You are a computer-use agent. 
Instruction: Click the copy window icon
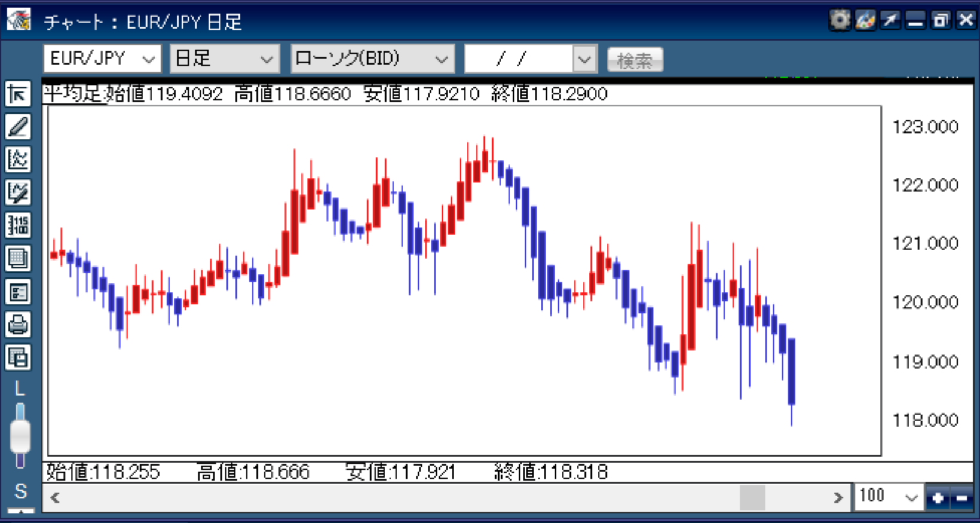pos(18,358)
